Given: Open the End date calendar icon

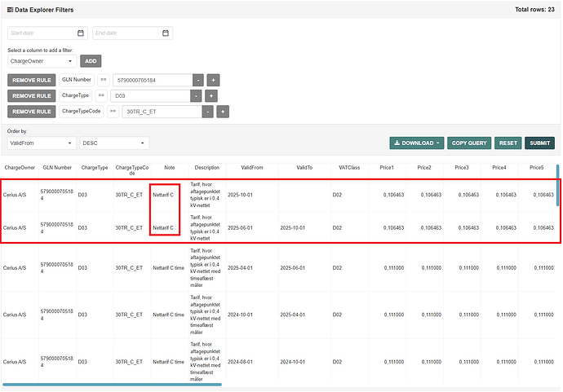Looking at the screenshot, I should point(166,33).
